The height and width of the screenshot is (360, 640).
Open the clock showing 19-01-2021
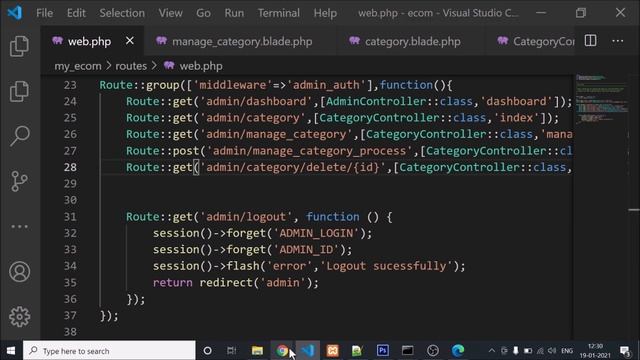point(595,351)
